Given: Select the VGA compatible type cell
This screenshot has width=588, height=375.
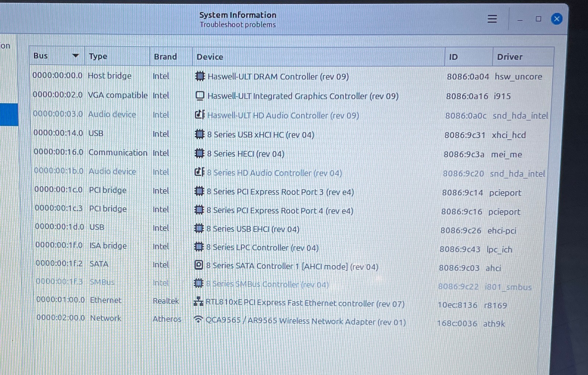Looking at the screenshot, I should point(118,95).
